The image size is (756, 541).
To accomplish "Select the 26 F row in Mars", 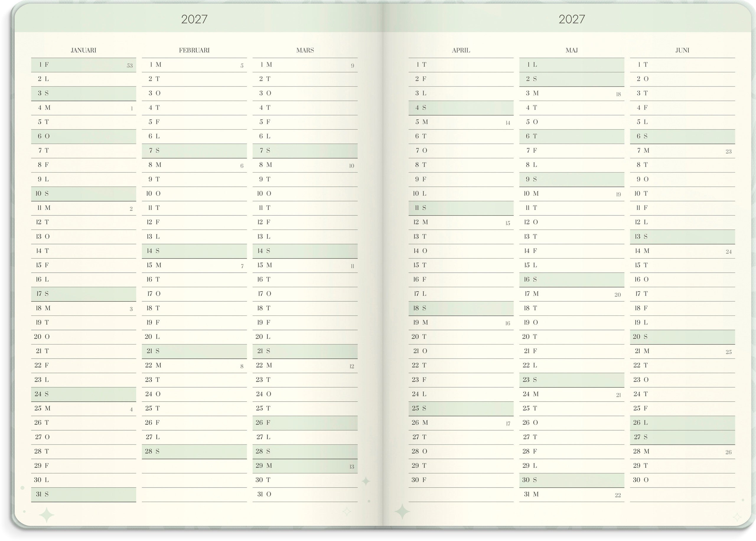I will (x=305, y=423).
